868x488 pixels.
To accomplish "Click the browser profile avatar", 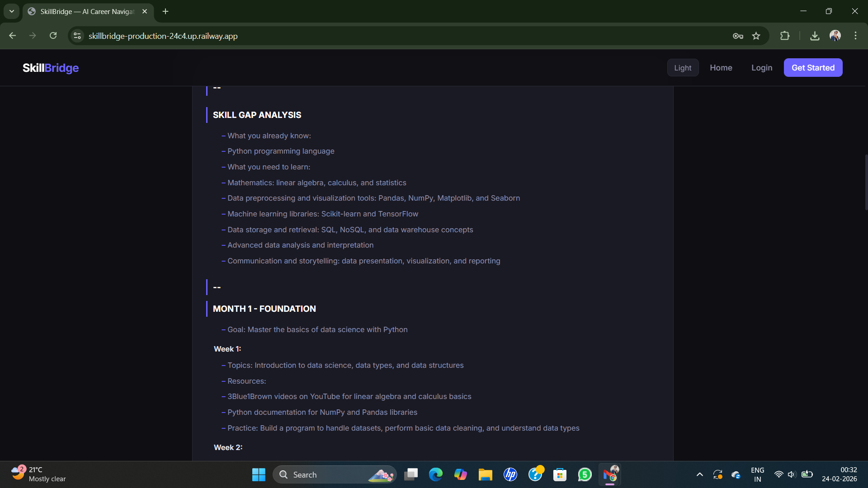I will (x=835, y=36).
